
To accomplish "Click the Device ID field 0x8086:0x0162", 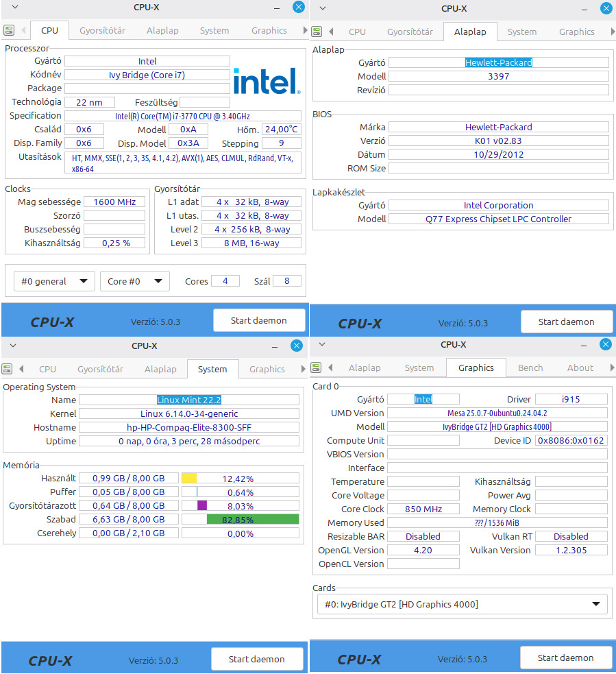I will pos(571,441).
